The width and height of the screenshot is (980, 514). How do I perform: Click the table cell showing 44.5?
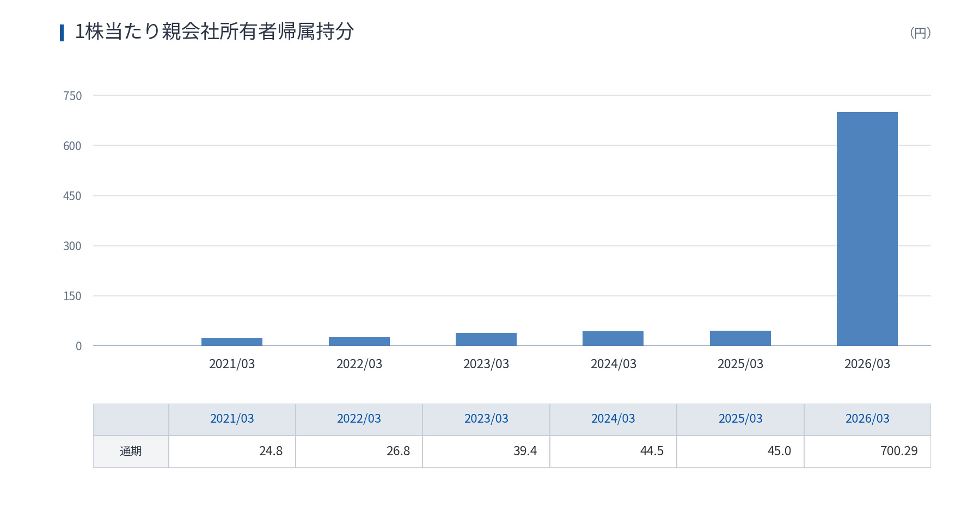click(x=613, y=451)
